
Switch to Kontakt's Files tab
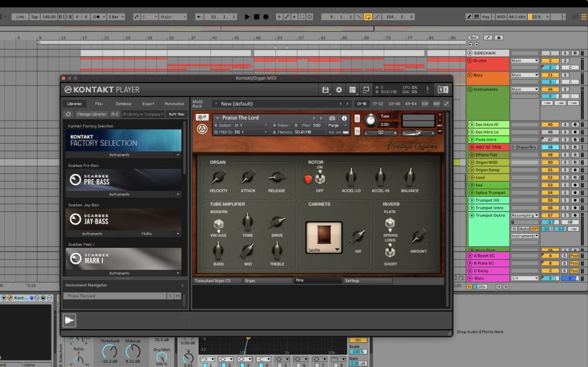[x=99, y=104]
